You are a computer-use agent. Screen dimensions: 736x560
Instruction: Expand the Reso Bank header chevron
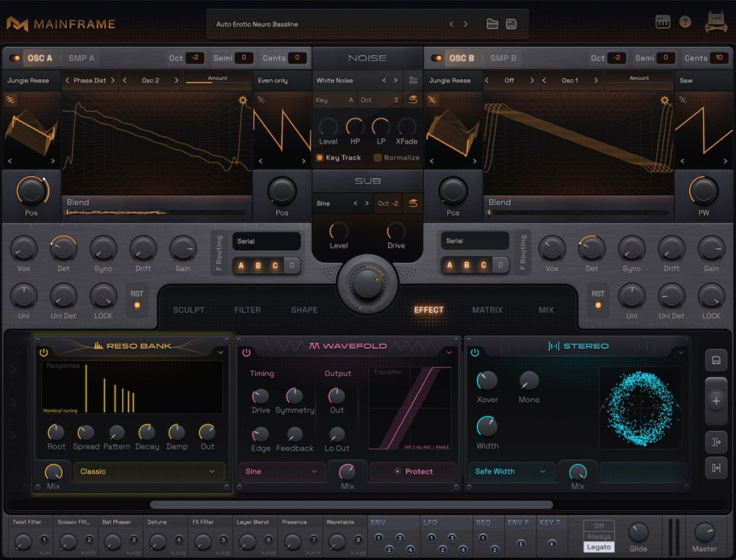(x=221, y=352)
